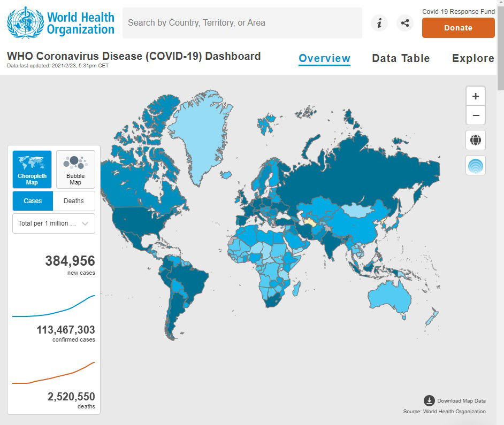This screenshot has height=425, width=504.
Task: Click the country search field
Action: 242,23
